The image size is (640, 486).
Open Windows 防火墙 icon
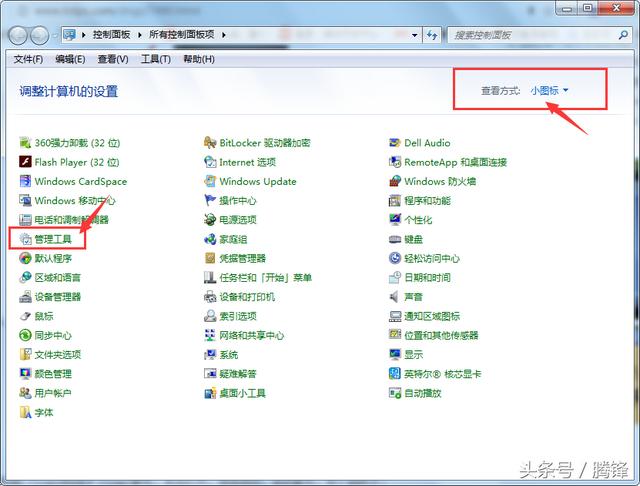[395, 181]
